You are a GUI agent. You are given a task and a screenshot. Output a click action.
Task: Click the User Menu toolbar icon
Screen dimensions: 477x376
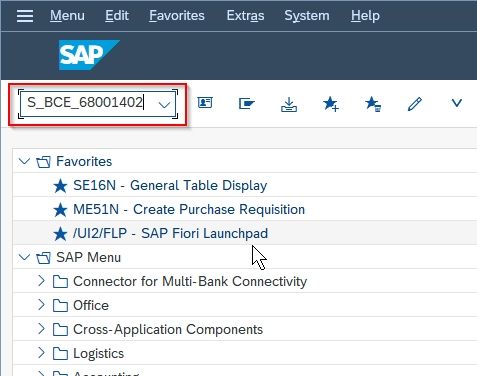[x=205, y=102]
